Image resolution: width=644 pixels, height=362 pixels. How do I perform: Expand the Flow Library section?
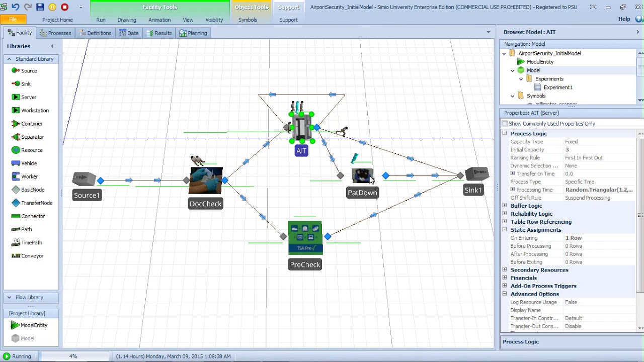point(9,297)
